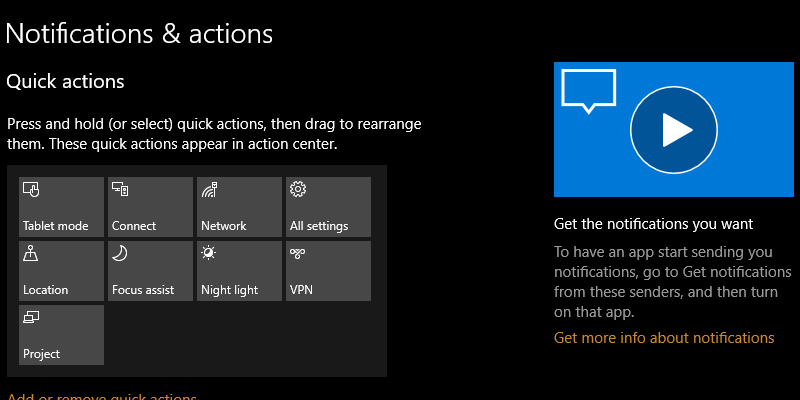Click the Project screen icon
This screenshot has height=400, width=800.
click(30, 317)
